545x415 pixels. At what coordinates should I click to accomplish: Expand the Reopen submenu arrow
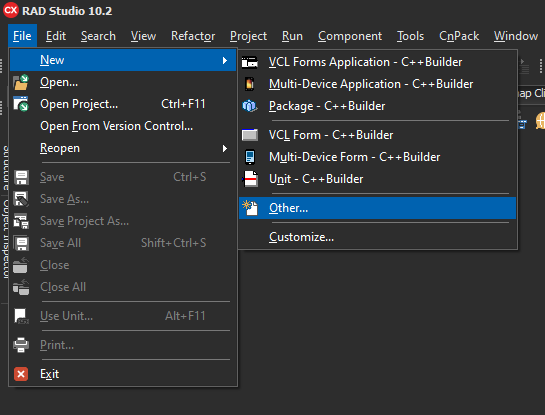point(225,148)
